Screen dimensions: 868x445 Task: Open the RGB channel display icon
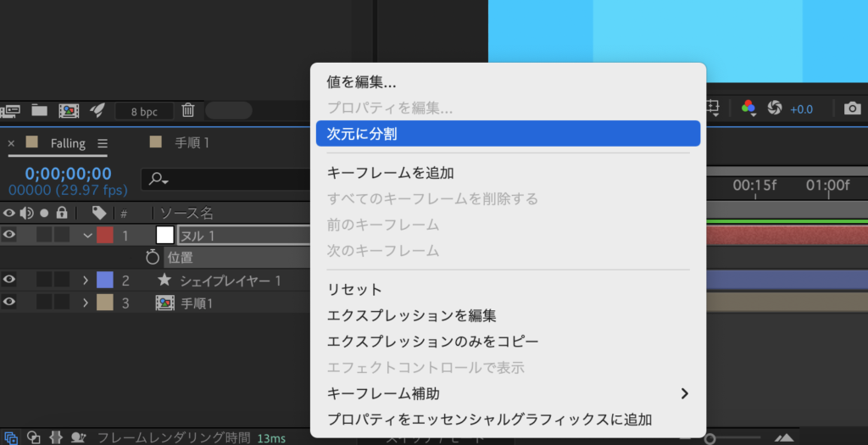748,108
